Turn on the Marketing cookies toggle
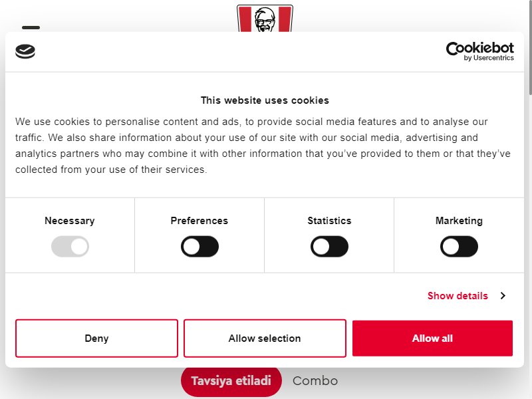 (459, 246)
